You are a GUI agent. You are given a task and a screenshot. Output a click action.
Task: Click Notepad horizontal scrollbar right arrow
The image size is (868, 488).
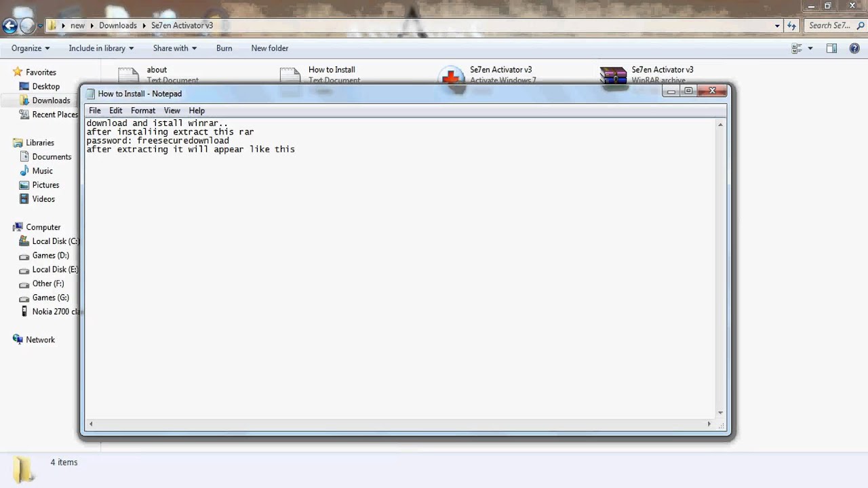(x=709, y=424)
